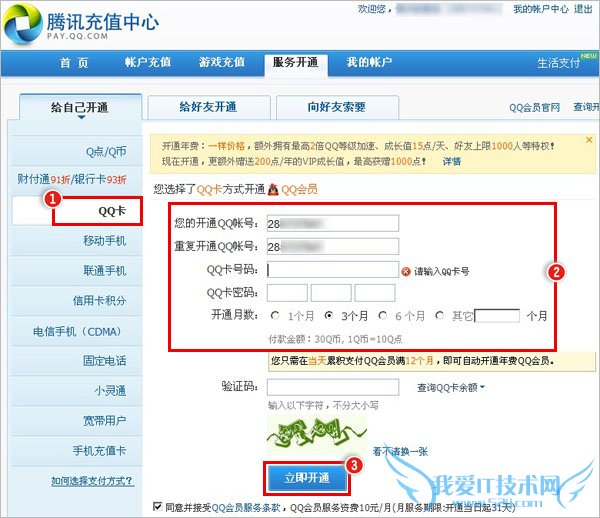Focus the QQ卡号码 input field

333,270
